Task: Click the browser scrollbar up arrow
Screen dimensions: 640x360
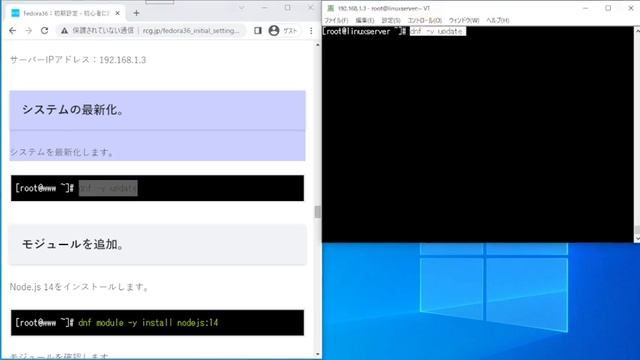Action: [318, 44]
